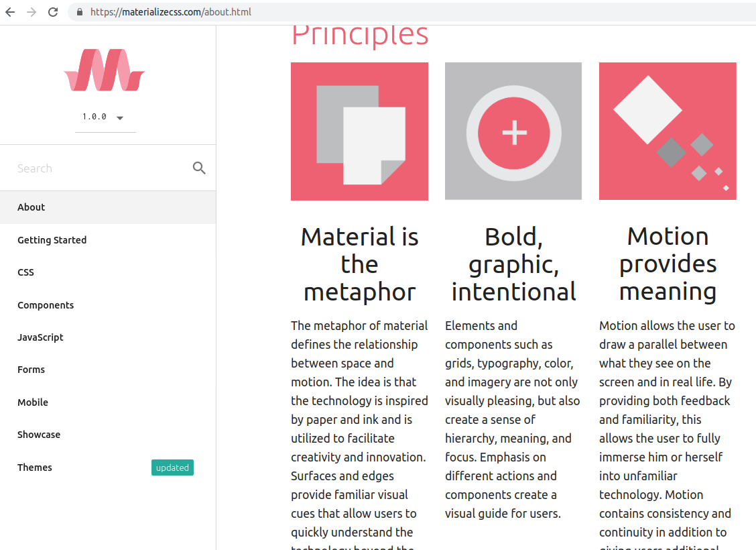Image resolution: width=756 pixels, height=550 pixels.
Task: Go to the 'Showcase' page
Action: coord(39,434)
